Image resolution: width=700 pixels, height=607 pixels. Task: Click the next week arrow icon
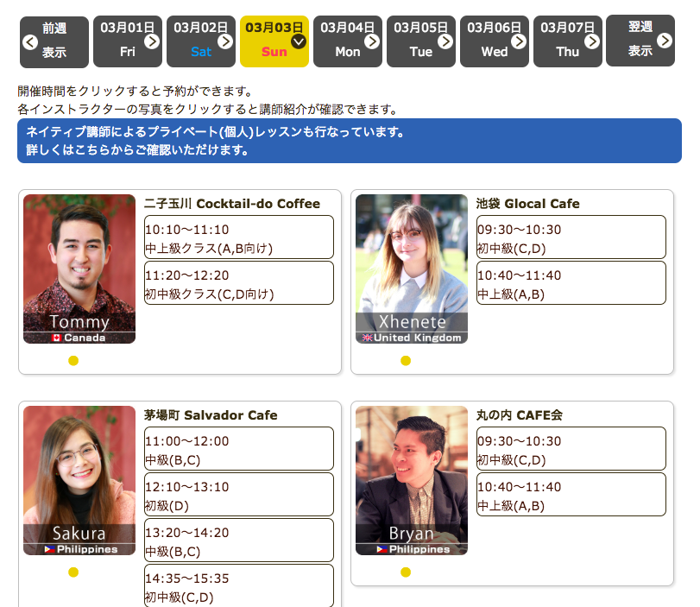(665, 41)
